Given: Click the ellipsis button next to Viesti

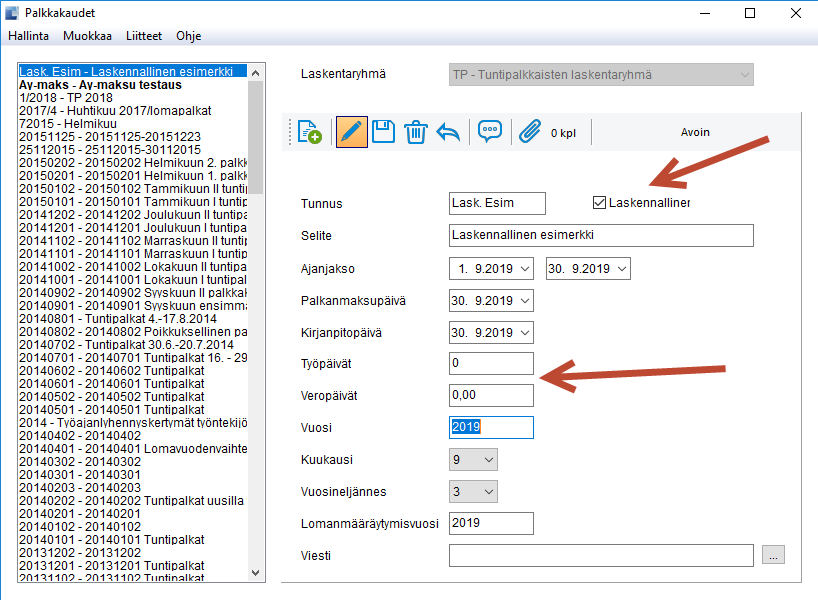Looking at the screenshot, I should click(773, 555).
